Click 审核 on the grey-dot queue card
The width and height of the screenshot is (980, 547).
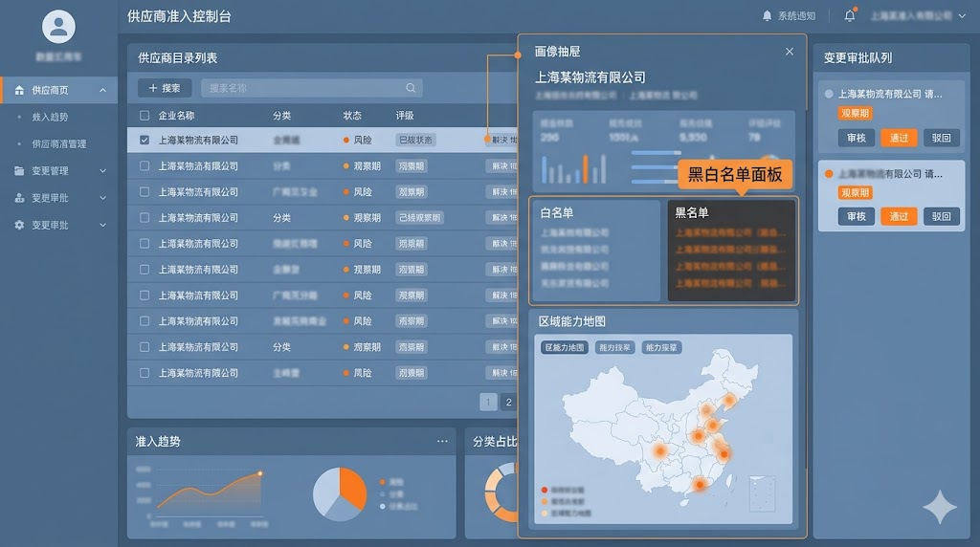(857, 138)
